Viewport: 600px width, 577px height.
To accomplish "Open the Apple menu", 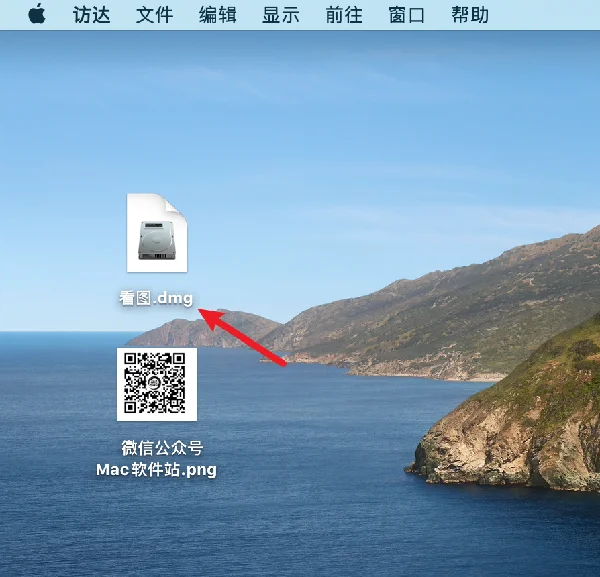I will click(37, 14).
